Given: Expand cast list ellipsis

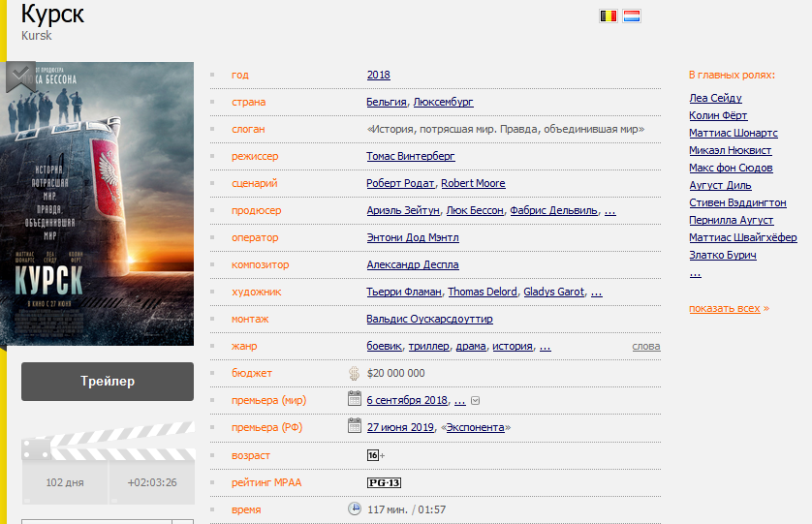Looking at the screenshot, I should coord(696,274).
